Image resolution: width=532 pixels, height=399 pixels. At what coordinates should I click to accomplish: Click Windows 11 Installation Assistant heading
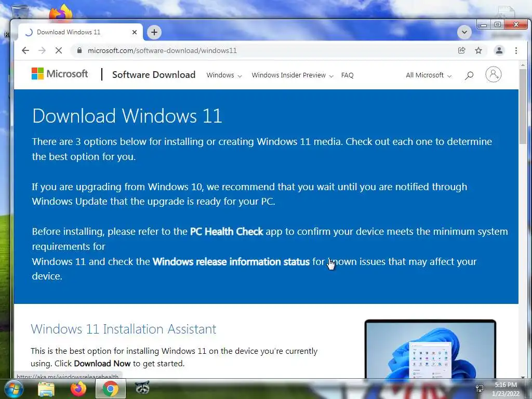124,329
